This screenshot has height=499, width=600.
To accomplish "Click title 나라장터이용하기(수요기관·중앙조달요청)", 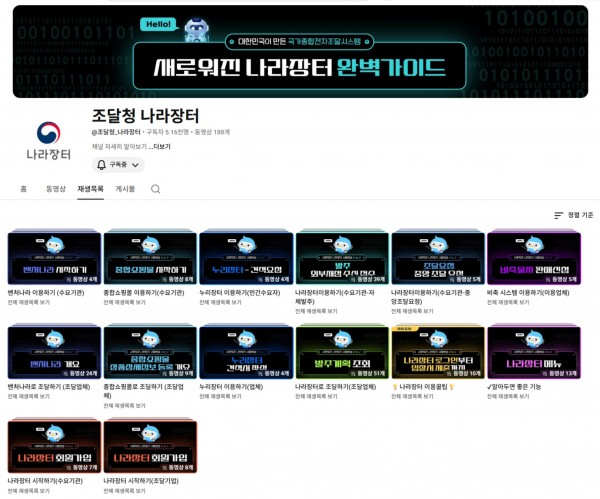I will (x=430, y=297).
